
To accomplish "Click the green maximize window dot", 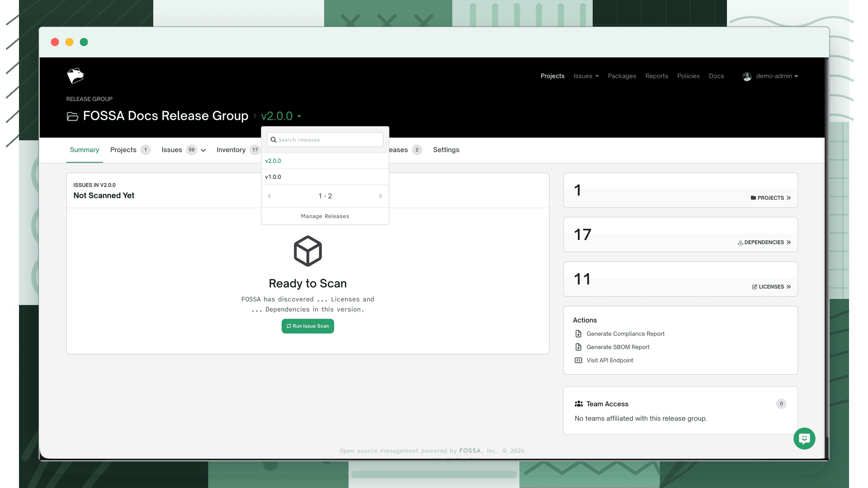I will click(x=84, y=42).
